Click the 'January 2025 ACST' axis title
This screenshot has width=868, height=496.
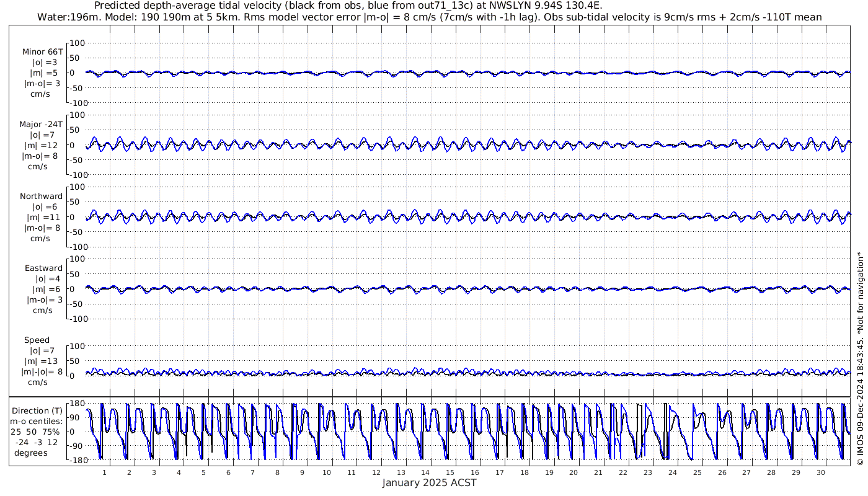pos(429,482)
